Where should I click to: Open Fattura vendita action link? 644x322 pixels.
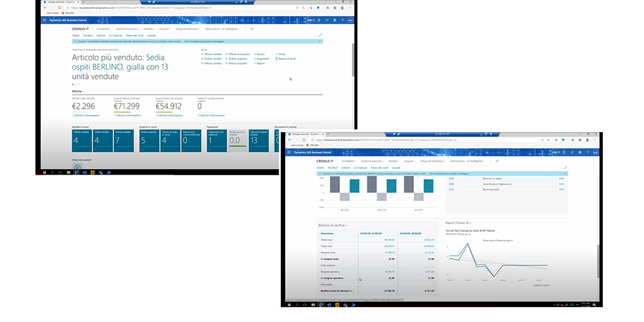click(213, 64)
